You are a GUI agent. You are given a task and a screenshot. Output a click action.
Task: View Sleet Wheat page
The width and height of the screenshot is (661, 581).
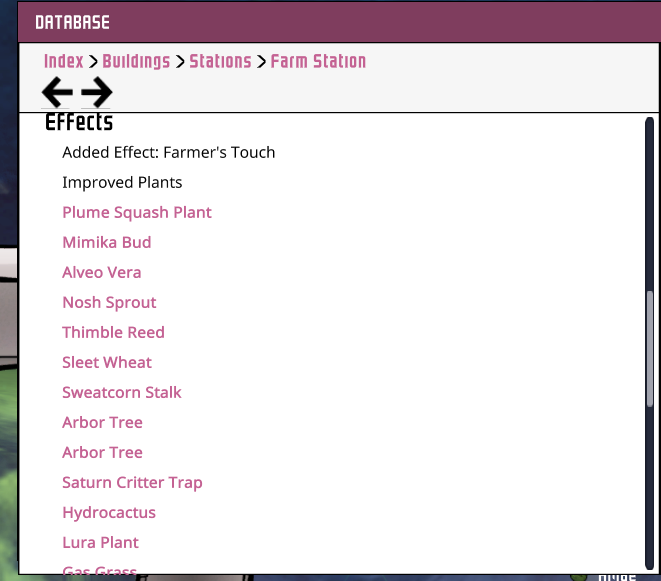tap(107, 362)
